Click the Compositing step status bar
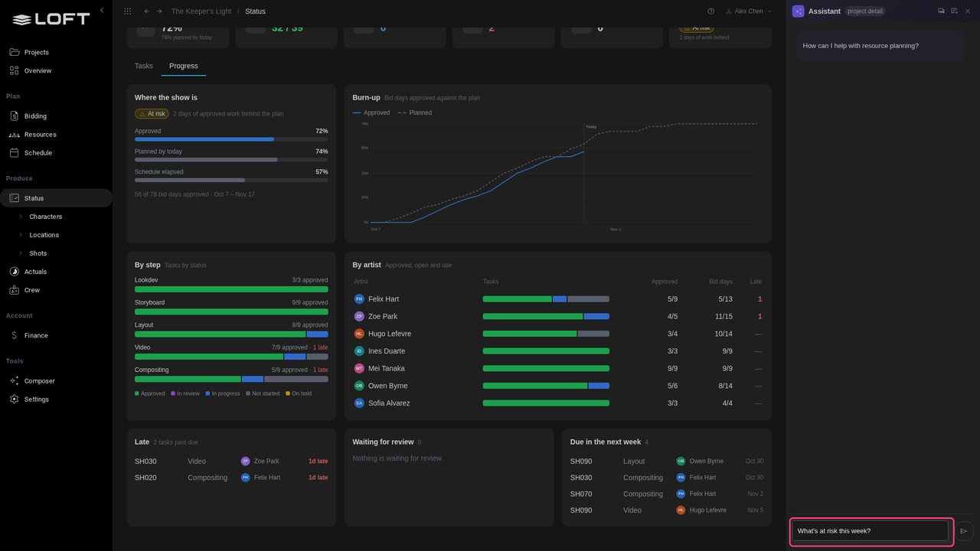Viewport: 980px width, 551px height. (231, 379)
